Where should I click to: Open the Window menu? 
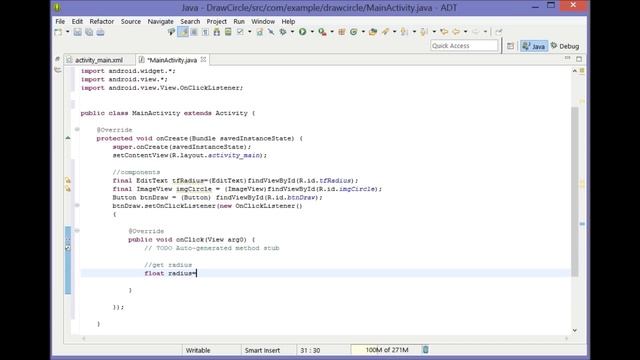[x=263, y=21]
